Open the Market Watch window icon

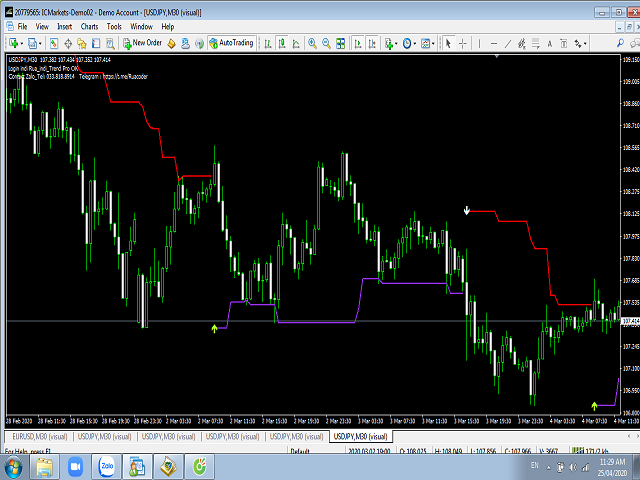pyautogui.click(x=54, y=43)
